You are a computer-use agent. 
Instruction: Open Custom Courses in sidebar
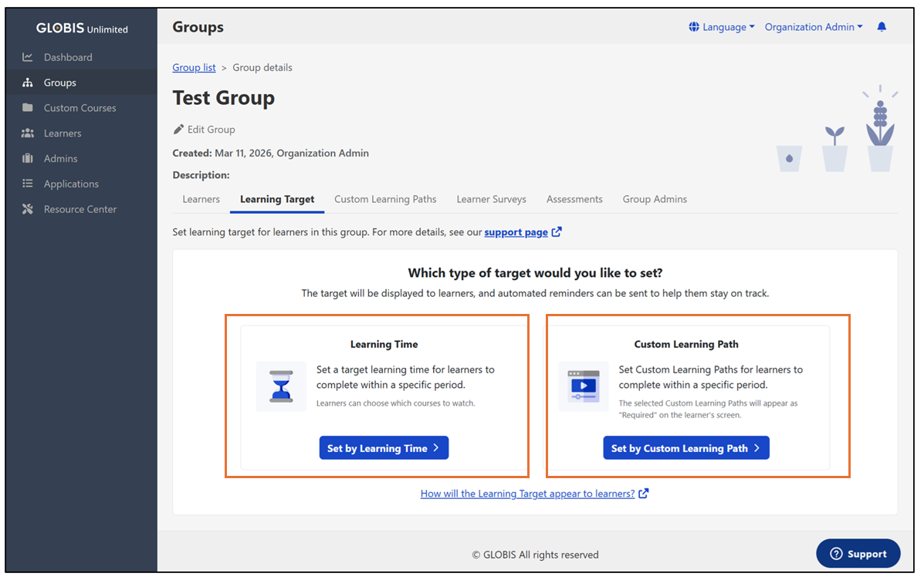tap(81, 108)
